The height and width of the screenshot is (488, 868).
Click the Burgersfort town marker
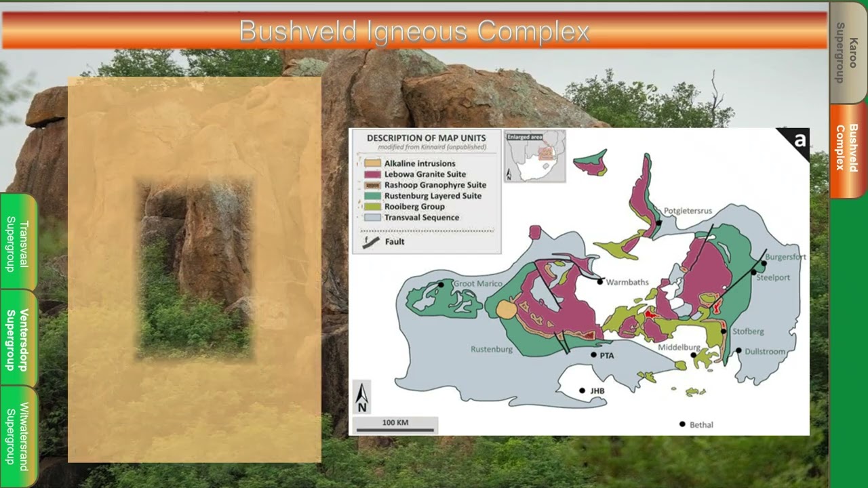click(764, 262)
